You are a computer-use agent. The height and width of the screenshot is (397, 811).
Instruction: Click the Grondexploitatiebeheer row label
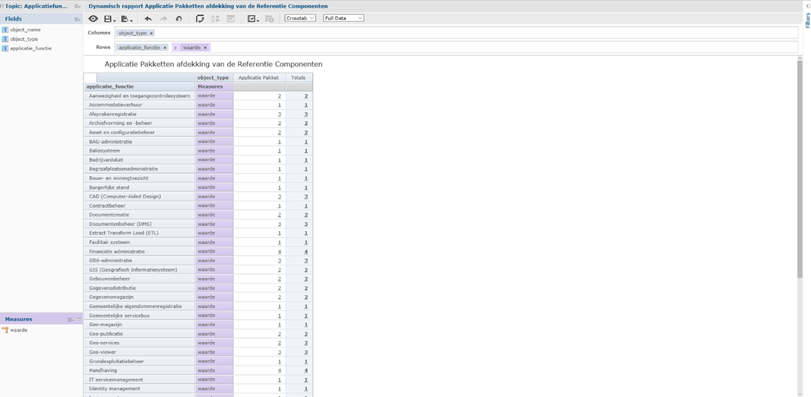click(116, 361)
